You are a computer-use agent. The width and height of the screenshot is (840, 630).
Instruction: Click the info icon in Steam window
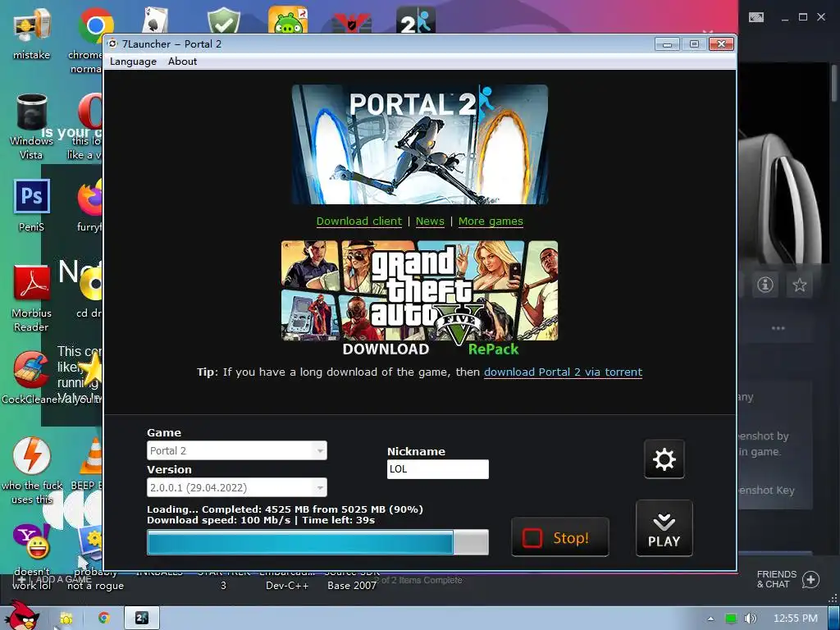765,285
